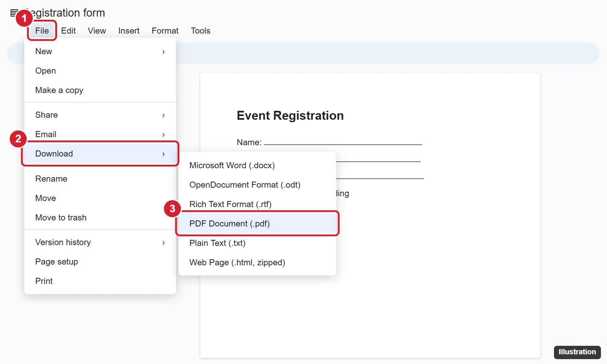Click the Event Registration heading
607x364 pixels.
point(290,116)
